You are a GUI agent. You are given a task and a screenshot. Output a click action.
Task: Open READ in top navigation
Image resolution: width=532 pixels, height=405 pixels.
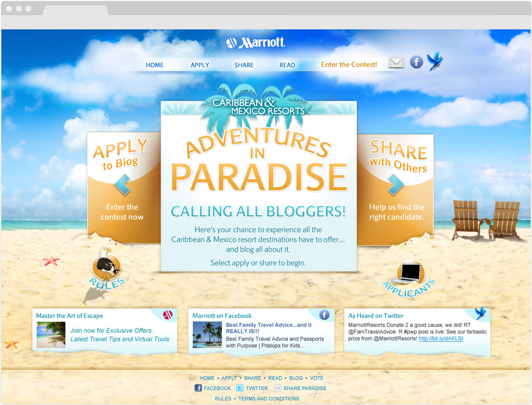tap(288, 65)
